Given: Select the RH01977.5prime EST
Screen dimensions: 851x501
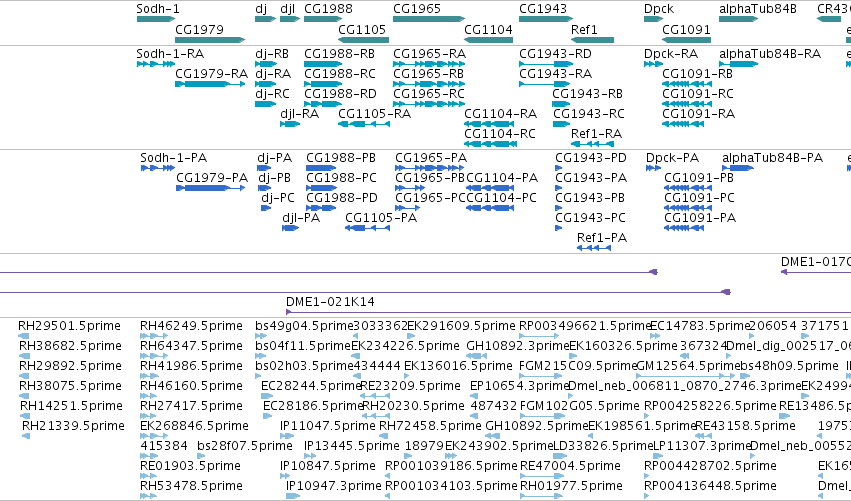Looking at the screenshot, I should click(x=541, y=496).
